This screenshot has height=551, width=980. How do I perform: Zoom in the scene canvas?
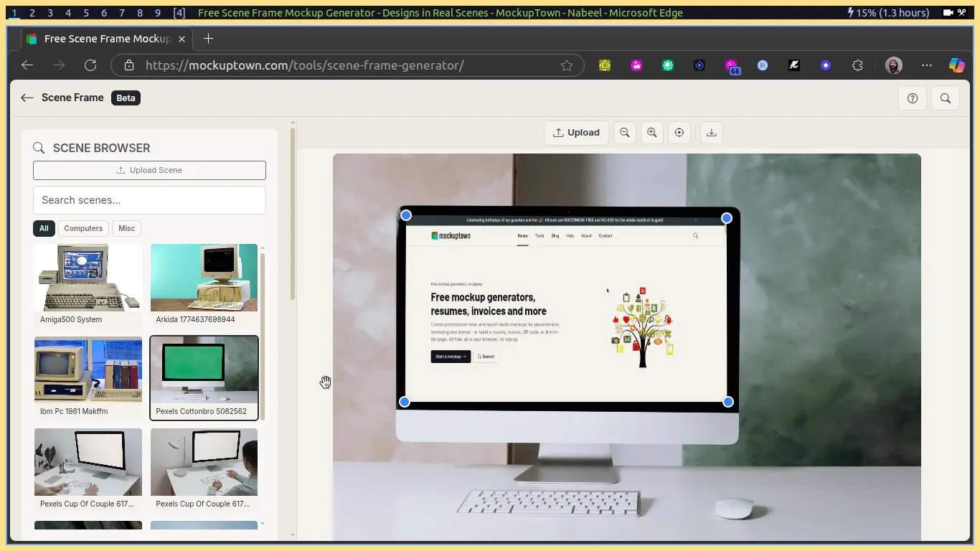click(x=652, y=133)
